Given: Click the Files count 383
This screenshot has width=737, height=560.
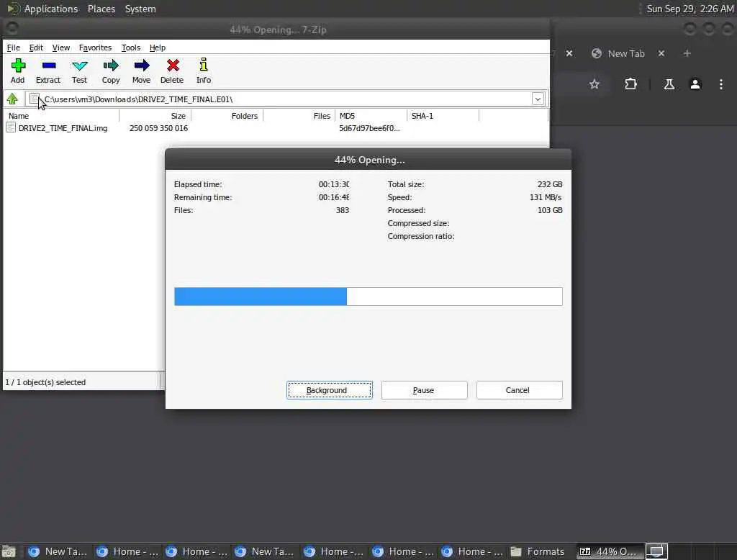Looking at the screenshot, I should [x=343, y=210].
